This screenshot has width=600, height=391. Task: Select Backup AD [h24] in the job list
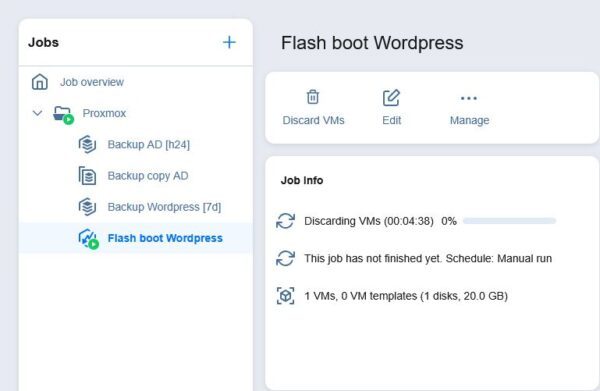[148, 145]
